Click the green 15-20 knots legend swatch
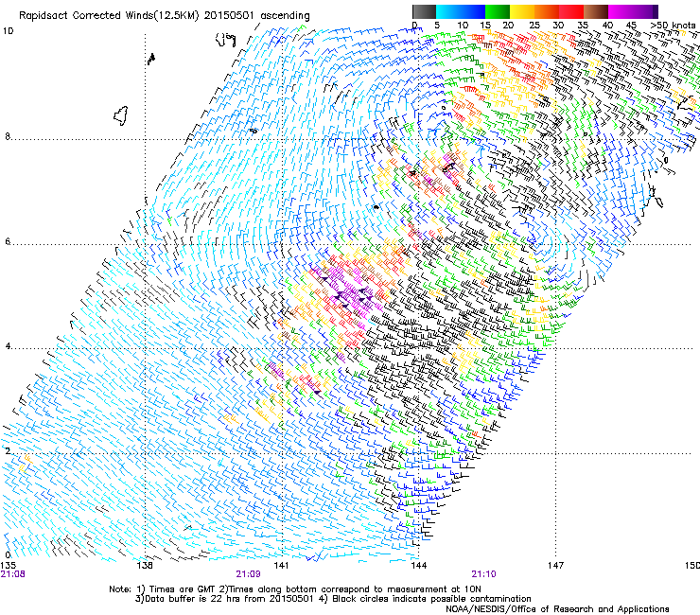Viewport: 700px width, 615px height. [498, 11]
